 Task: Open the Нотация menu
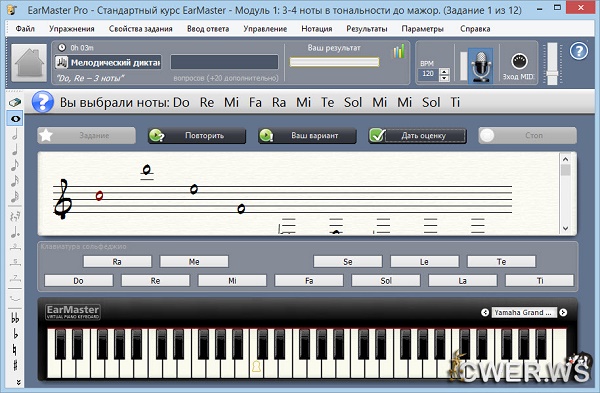[316, 29]
